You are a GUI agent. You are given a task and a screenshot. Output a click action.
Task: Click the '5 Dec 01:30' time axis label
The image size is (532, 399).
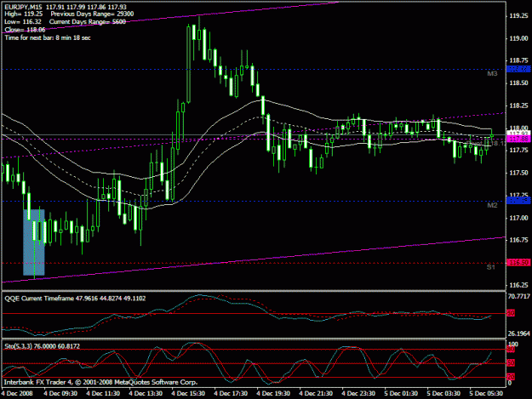[x=401, y=393]
